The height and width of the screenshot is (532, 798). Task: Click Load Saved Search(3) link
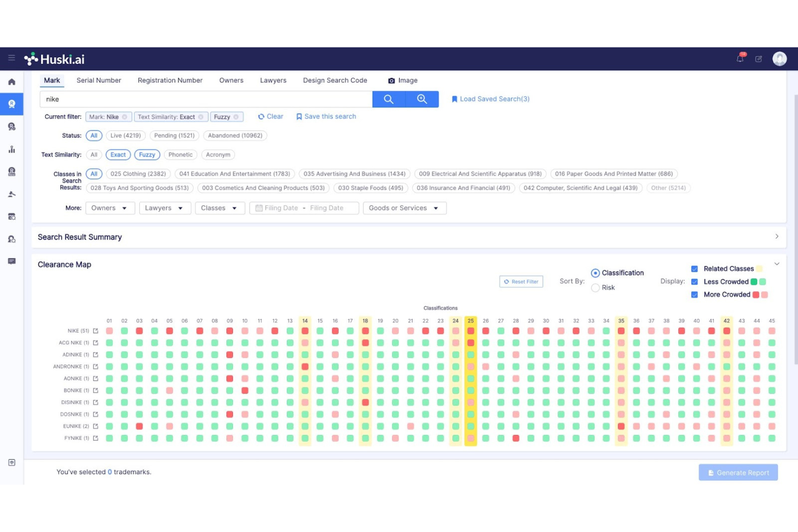coord(491,99)
